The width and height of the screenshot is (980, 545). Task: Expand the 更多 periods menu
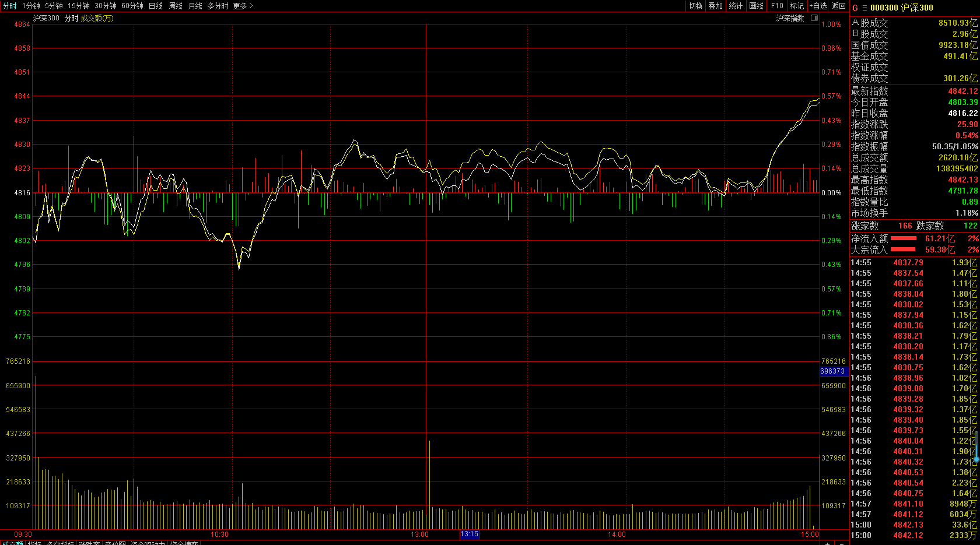(243, 6)
